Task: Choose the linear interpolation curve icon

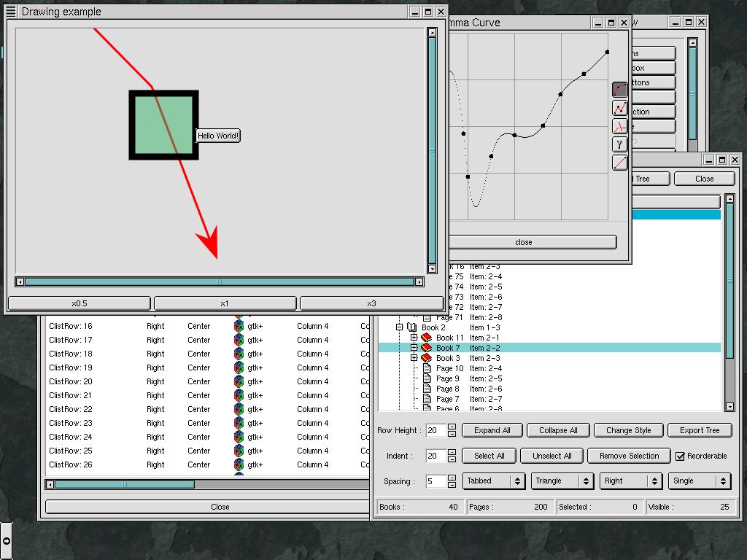Action: [x=619, y=108]
